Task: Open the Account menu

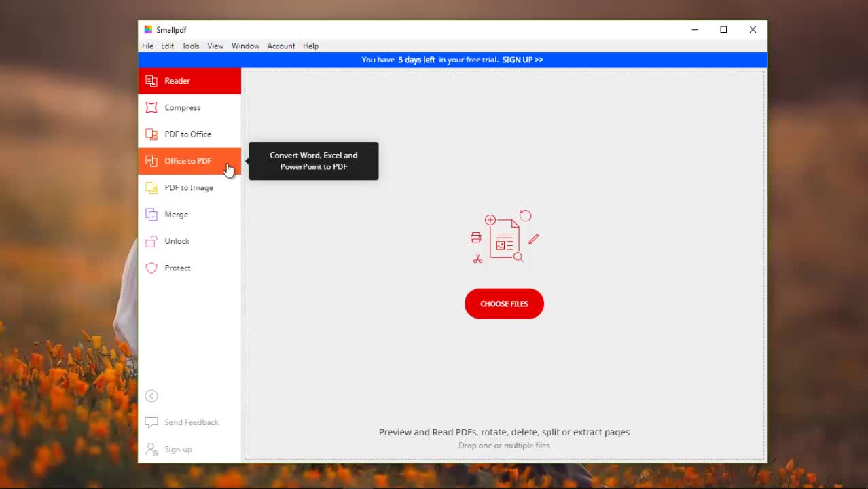Action: tap(281, 46)
